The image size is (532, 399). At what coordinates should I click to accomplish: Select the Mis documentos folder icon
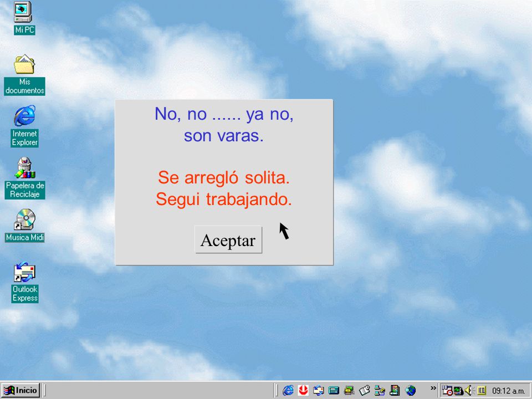[x=24, y=75]
